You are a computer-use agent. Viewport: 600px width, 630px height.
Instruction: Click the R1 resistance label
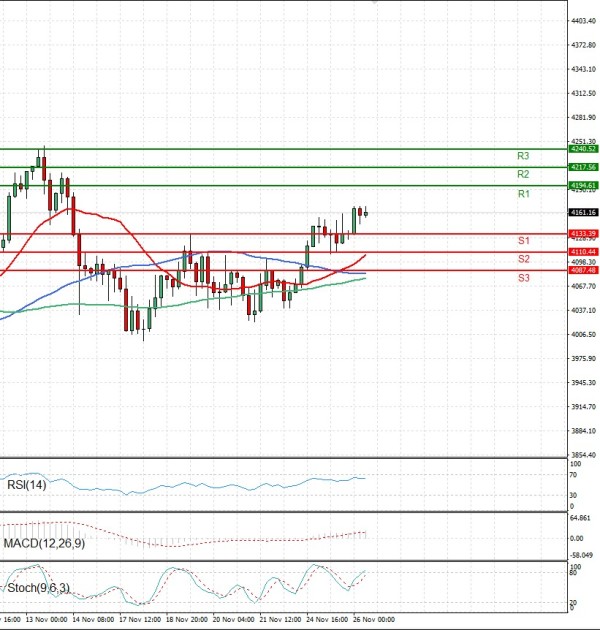(x=523, y=194)
